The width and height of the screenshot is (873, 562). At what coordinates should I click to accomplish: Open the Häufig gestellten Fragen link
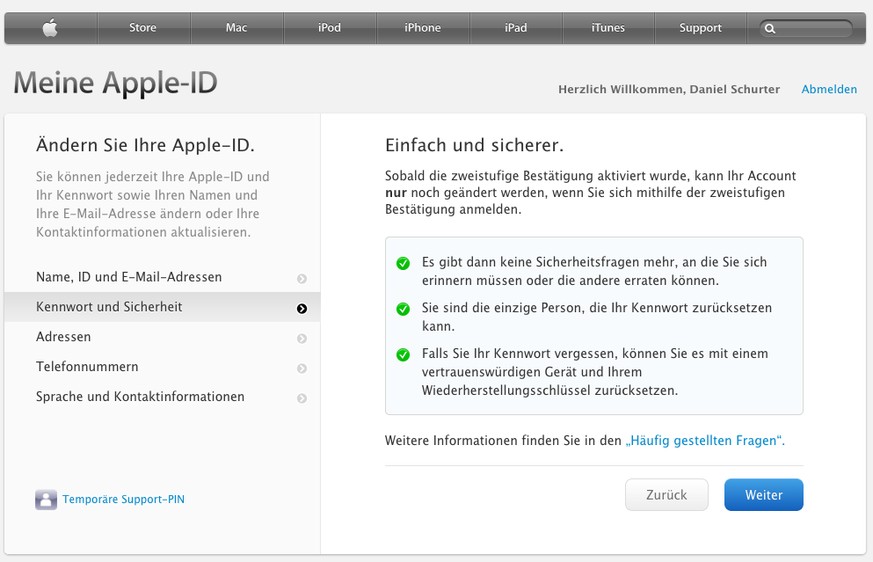click(x=705, y=441)
